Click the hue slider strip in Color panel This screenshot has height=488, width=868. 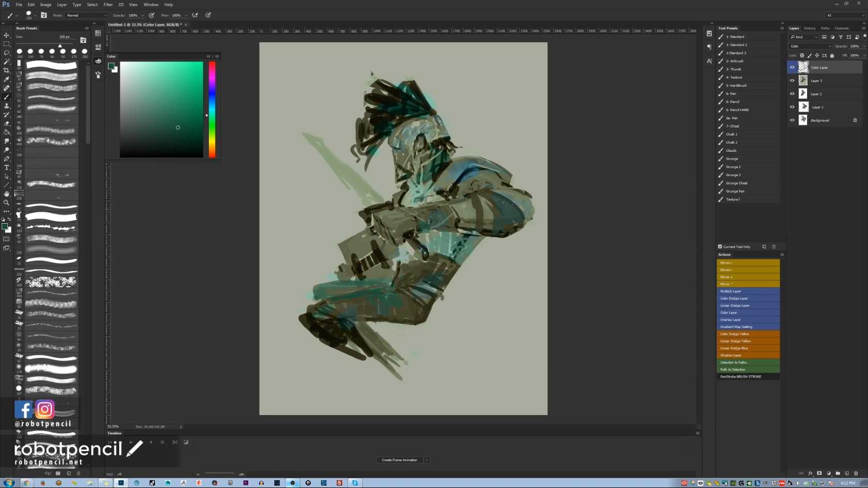tap(212, 109)
